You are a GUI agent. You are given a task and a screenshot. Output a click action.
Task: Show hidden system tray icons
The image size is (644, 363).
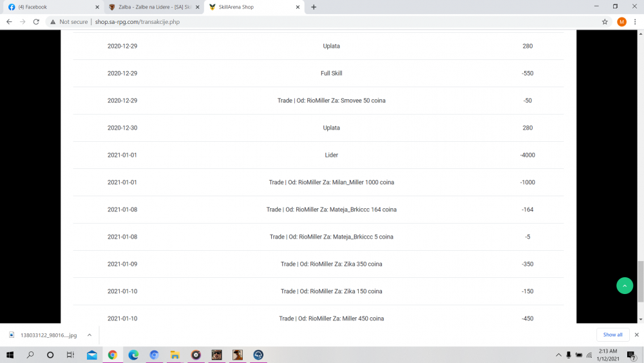pyautogui.click(x=558, y=355)
